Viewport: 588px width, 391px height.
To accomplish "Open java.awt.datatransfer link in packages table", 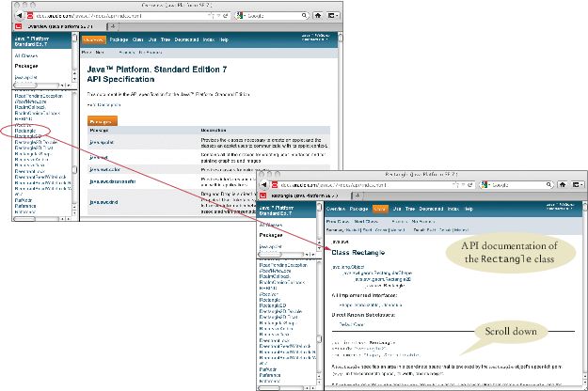I will click(x=113, y=181).
